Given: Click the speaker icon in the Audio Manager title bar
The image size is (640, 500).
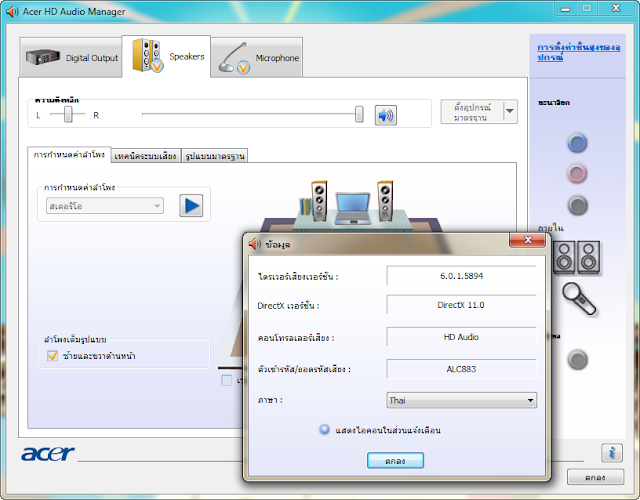Looking at the screenshot, I should coord(12,11).
